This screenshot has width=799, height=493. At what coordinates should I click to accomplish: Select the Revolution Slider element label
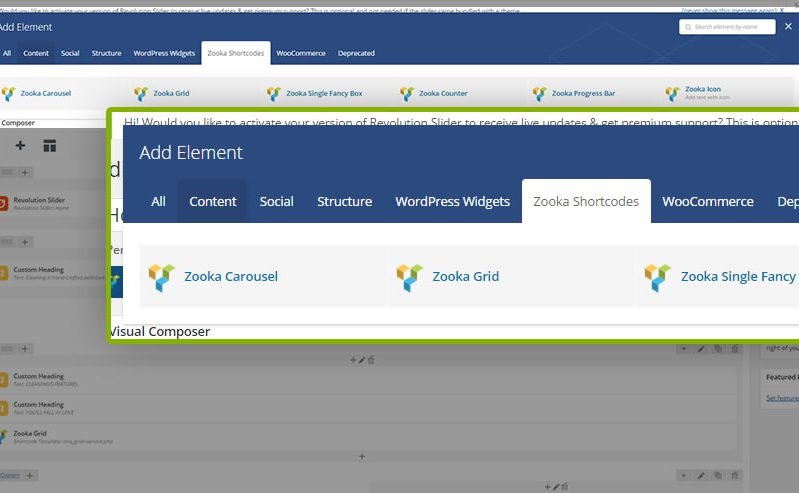pyautogui.click(x=39, y=200)
